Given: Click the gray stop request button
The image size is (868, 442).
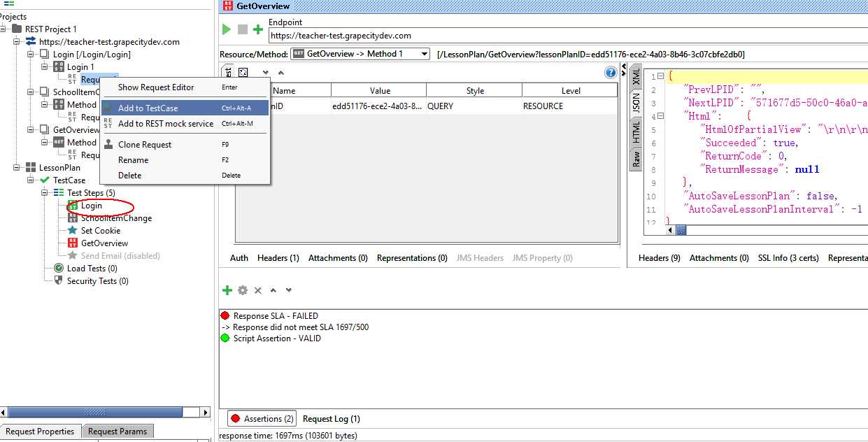Looking at the screenshot, I should pos(242,29).
